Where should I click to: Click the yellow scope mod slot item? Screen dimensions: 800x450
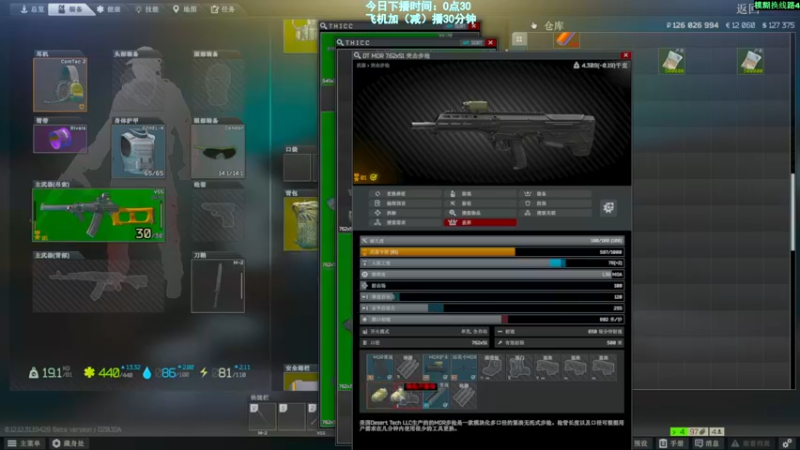pos(380,395)
